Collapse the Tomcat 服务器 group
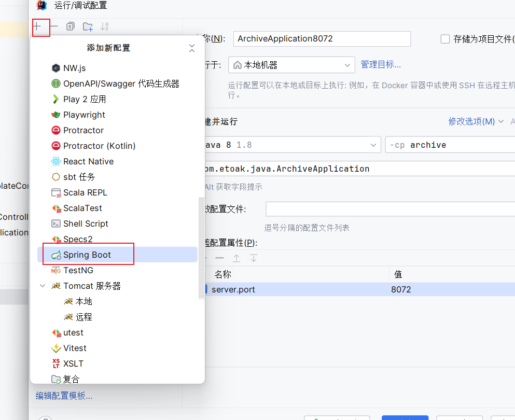 pyautogui.click(x=43, y=286)
